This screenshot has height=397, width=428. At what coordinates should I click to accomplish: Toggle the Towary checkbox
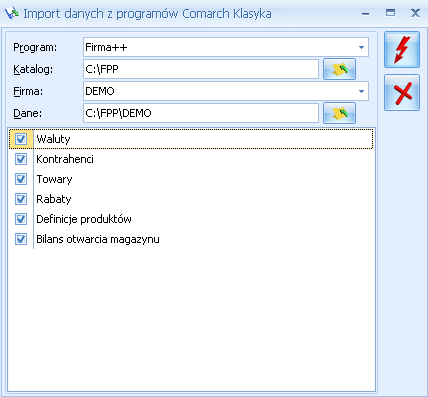[21, 179]
